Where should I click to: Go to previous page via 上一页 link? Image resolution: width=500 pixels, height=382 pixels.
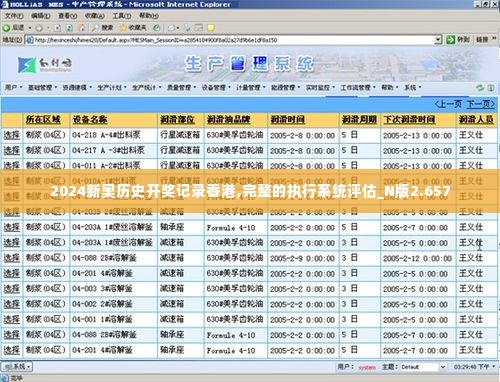[x=449, y=104]
